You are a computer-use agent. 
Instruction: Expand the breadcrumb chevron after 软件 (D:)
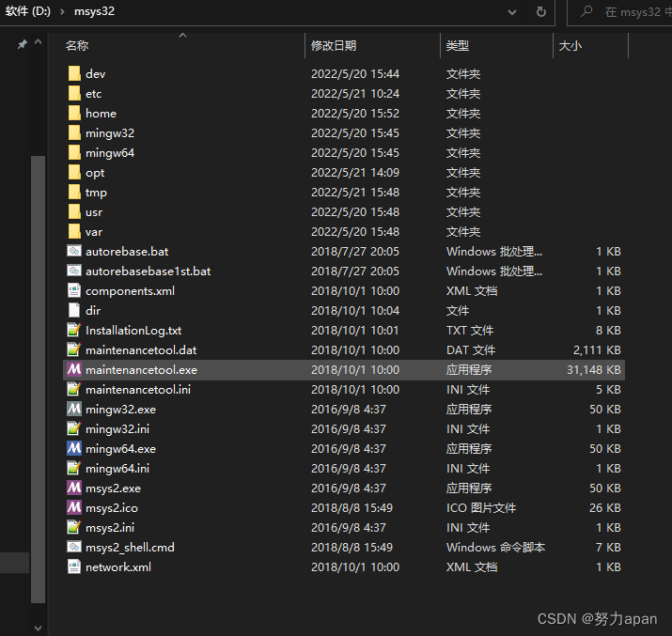pos(62,11)
